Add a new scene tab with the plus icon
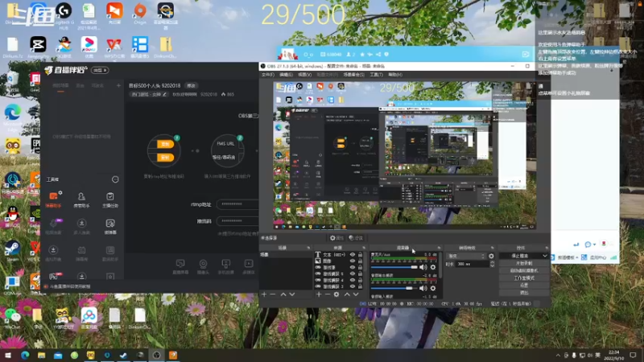 point(118,85)
